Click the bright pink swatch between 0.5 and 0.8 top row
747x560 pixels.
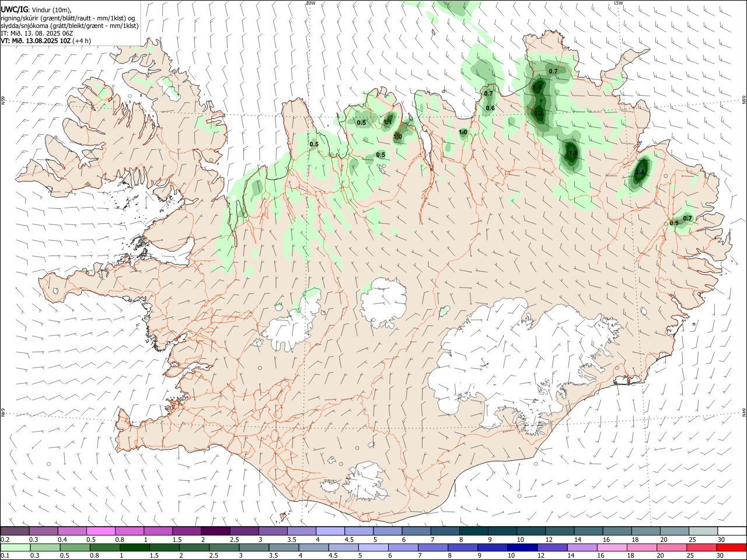101,531
